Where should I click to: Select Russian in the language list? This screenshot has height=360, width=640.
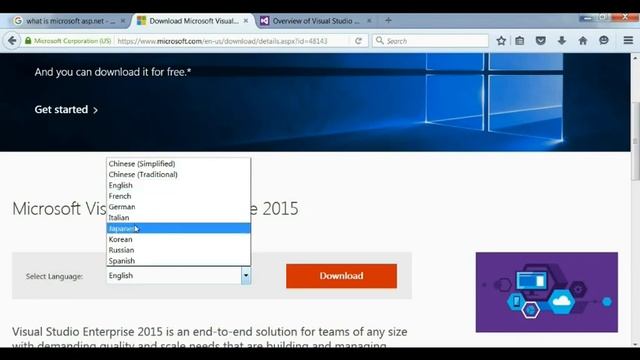coord(178,250)
